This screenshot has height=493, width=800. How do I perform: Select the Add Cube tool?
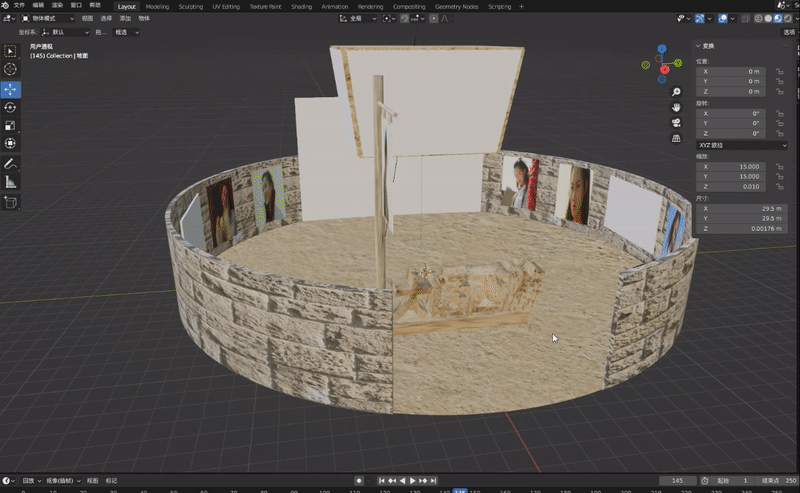pyautogui.click(x=10, y=203)
